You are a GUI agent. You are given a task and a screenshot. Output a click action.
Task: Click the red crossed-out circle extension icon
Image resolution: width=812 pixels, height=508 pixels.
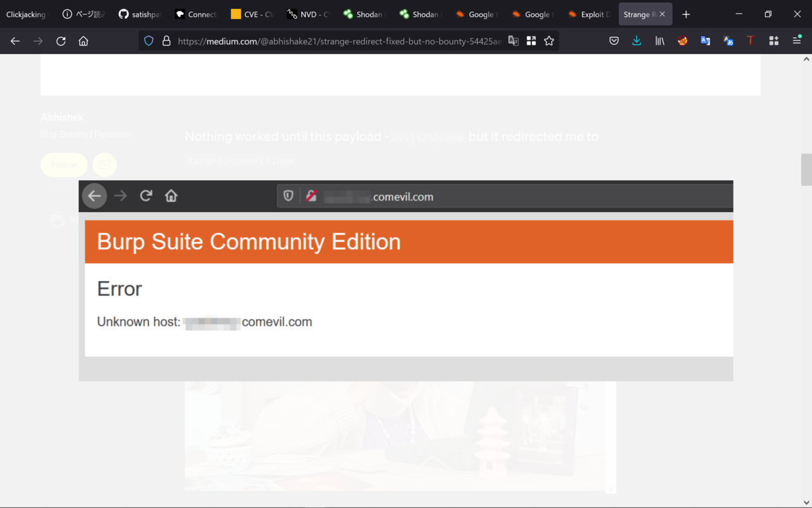pyautogui.click(x=683, y=41)
